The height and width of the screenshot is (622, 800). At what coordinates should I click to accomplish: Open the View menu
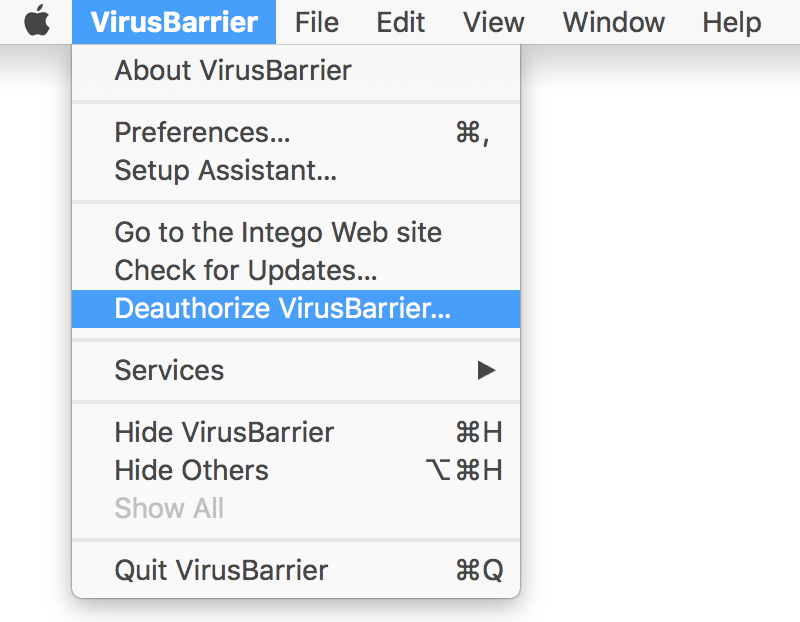tap(494, 22)
